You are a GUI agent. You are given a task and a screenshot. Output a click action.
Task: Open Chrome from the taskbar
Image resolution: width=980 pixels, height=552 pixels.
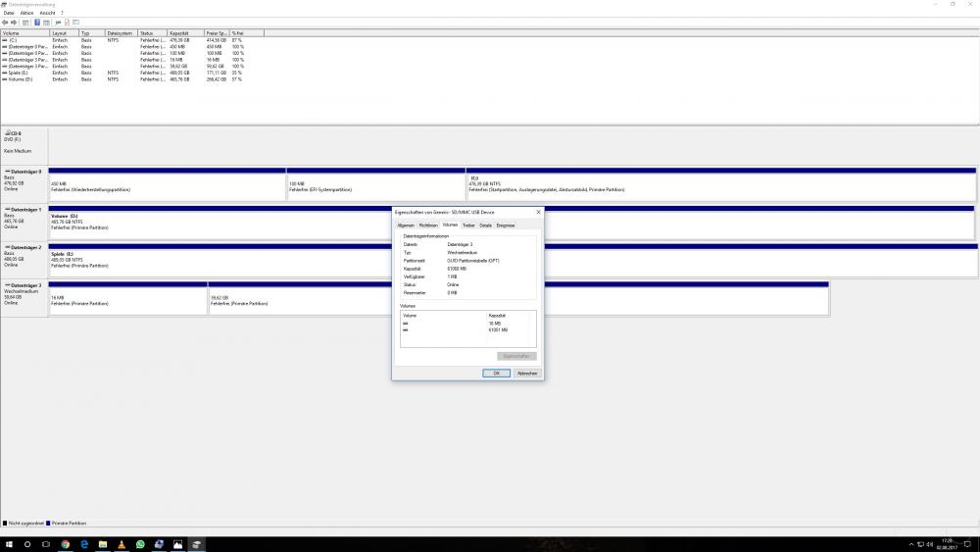click(x=65, y=543)
